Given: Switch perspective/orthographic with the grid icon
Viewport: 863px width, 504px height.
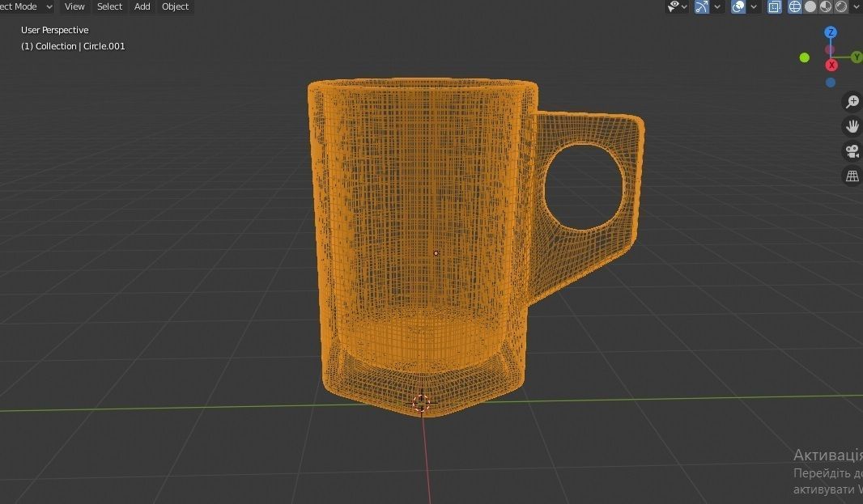Looking at the screenshot, I should (852, 176).
